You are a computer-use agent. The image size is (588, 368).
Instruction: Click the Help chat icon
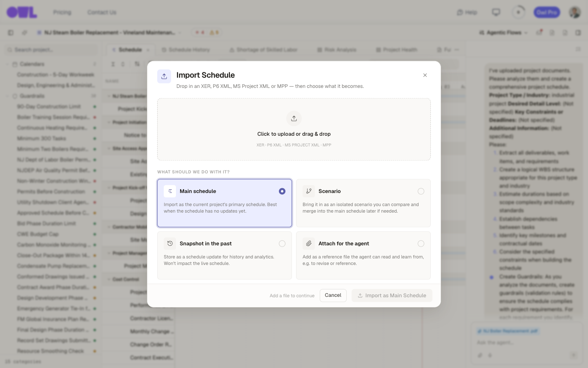pos(460,13)
